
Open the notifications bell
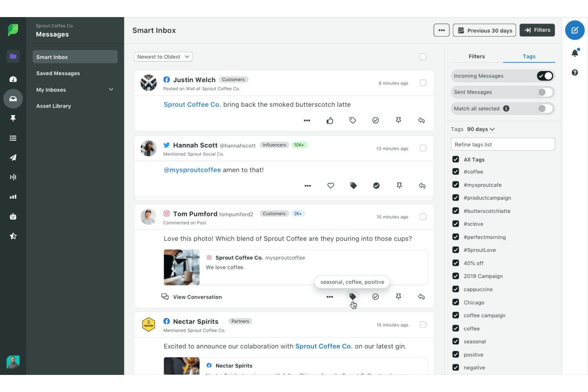[575, 53]
